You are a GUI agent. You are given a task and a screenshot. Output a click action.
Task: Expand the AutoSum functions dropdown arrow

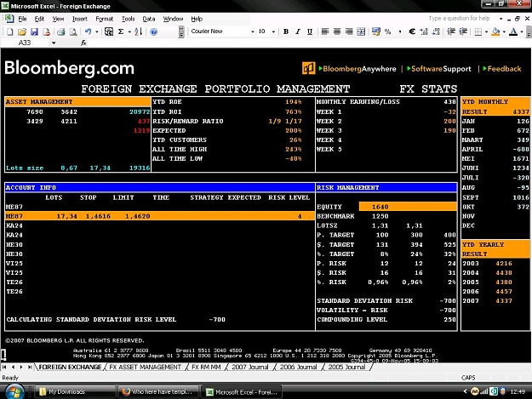[129, 31]
